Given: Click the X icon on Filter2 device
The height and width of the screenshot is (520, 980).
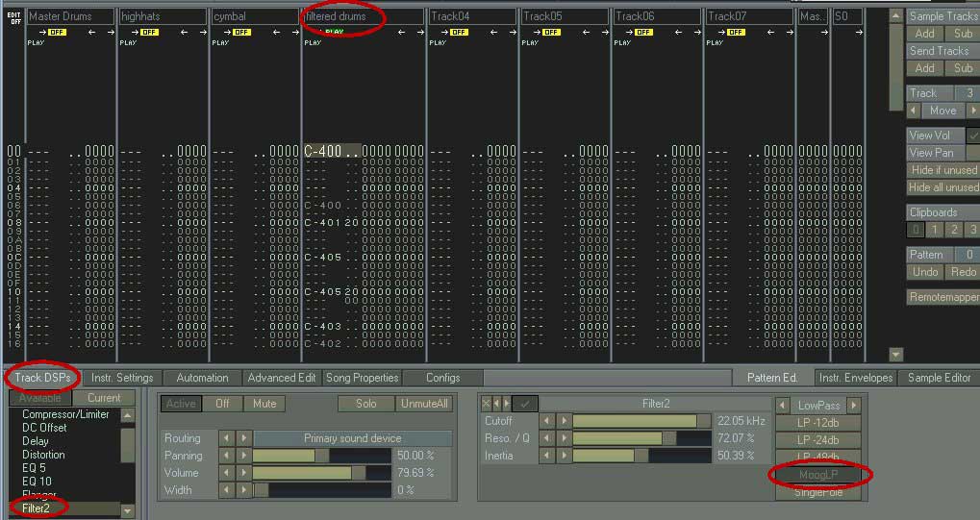Looking at the screenshot, I should click(486, 404).
